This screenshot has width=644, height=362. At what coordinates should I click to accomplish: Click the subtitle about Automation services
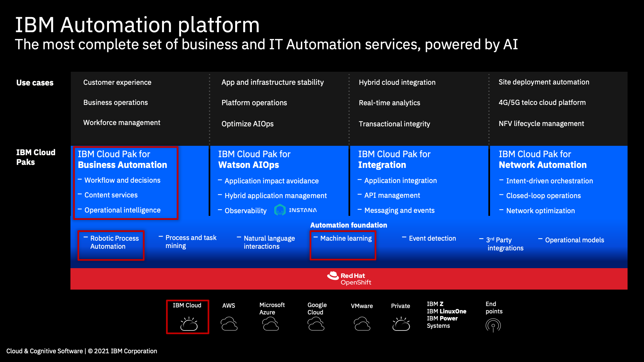(x=266, y=45)
